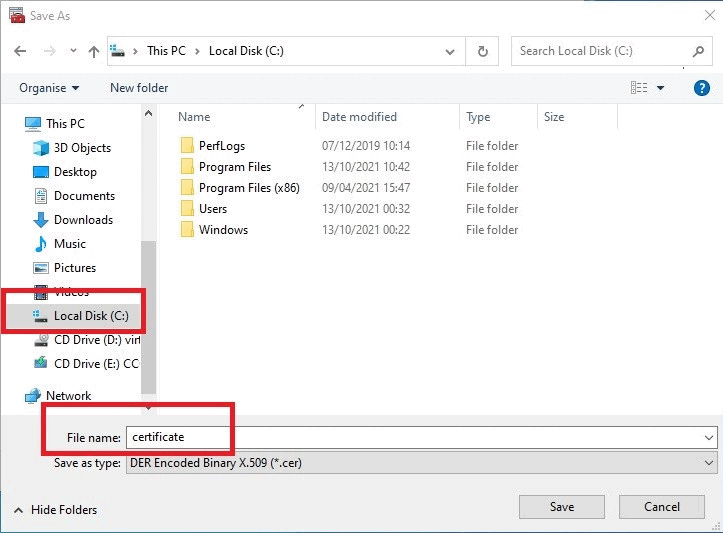Click the search magnifier icon
723x533 pixels.
[698, 51]
